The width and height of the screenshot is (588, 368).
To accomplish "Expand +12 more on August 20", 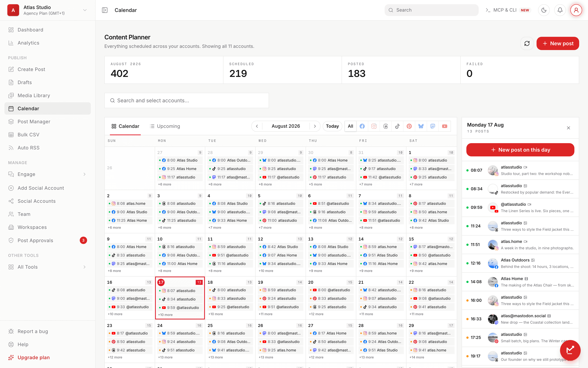I will pos(316,314).
